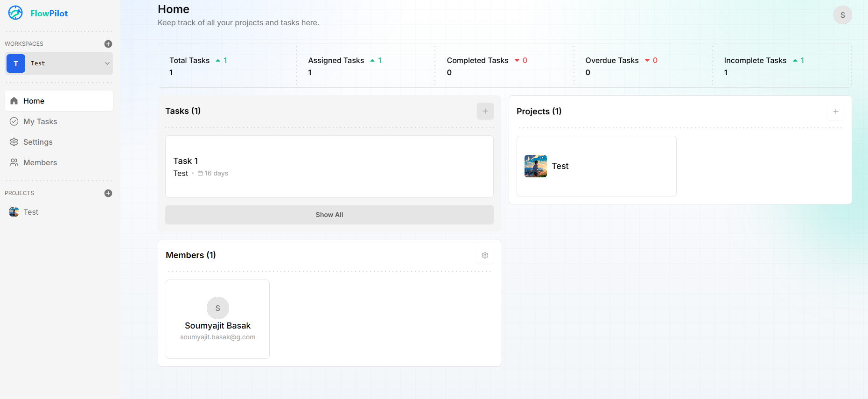Expand the Test workspace dropdown

click(x=107, y=63)
